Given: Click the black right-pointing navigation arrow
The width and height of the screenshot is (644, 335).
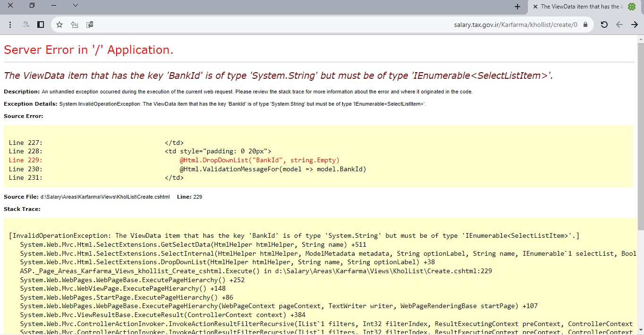Looking at the screenshot, I should [x=635, y=25].
